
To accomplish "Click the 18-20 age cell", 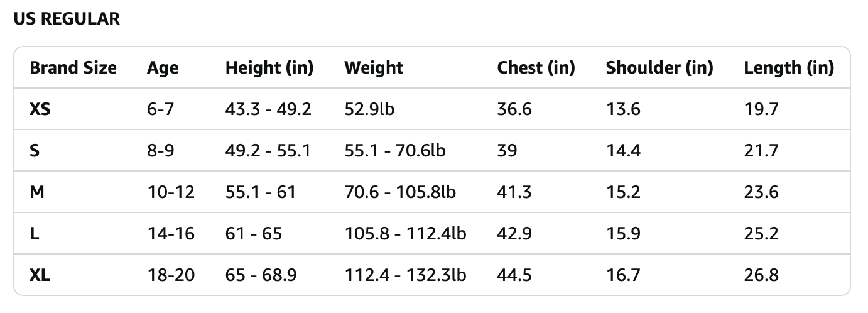I will (x=171, y=275).
